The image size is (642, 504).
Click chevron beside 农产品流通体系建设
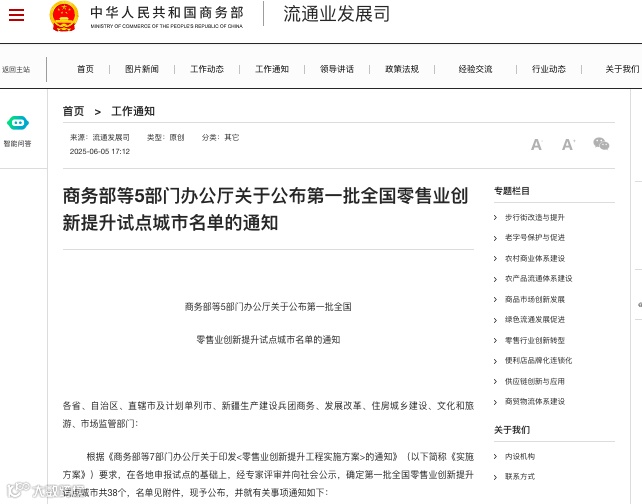coord(495,279)
